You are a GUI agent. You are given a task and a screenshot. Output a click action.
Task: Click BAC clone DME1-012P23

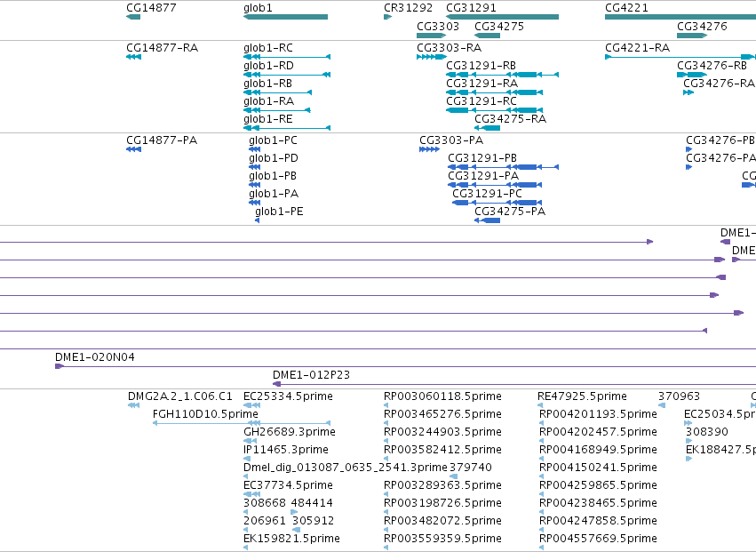(x=311, y=375)
